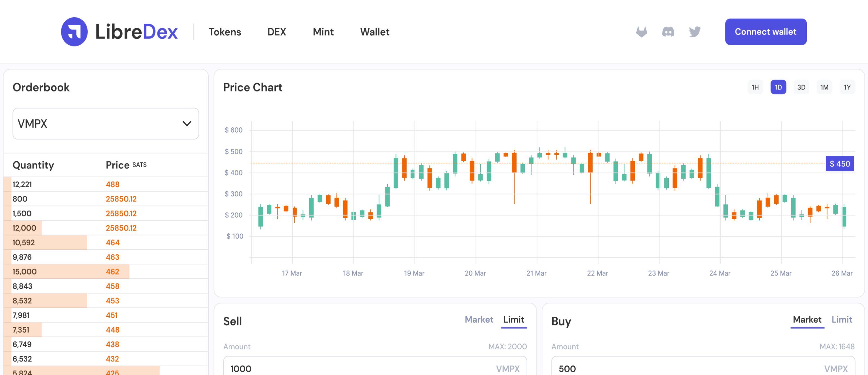This screenshot has height=375, width=868.
Task: Click the LibreDex logo icon
Action: pos(74,32)
